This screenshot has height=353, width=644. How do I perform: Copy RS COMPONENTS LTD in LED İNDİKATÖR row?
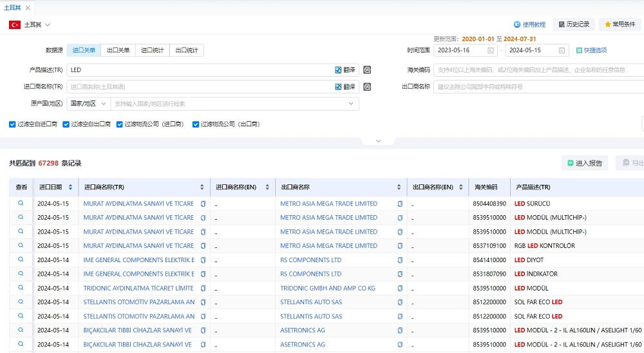pos(400,274)
